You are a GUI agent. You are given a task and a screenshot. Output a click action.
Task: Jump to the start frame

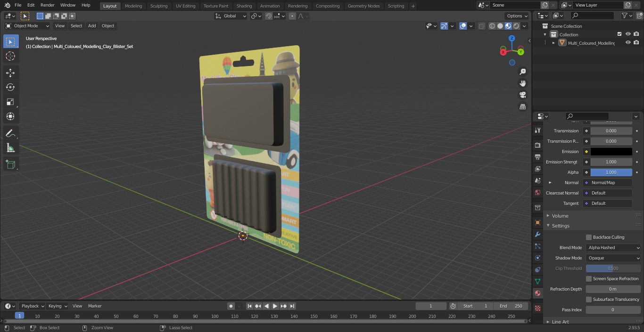(x=249, y=306)
